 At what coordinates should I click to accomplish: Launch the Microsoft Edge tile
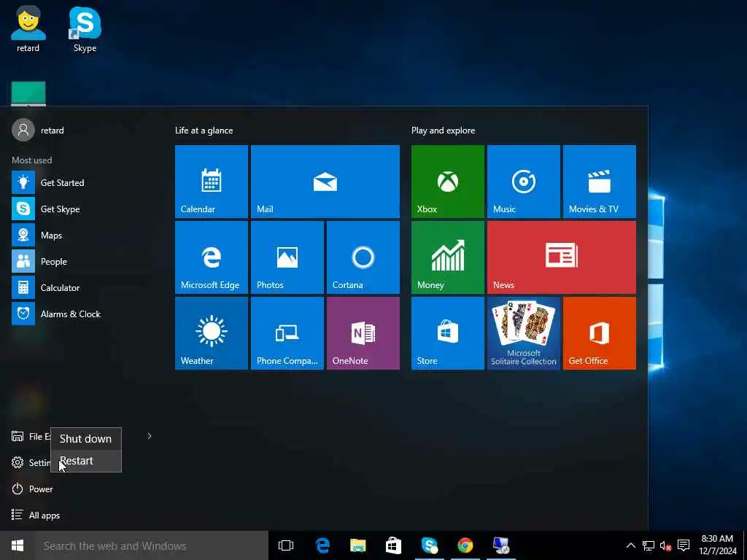(211, 257)
